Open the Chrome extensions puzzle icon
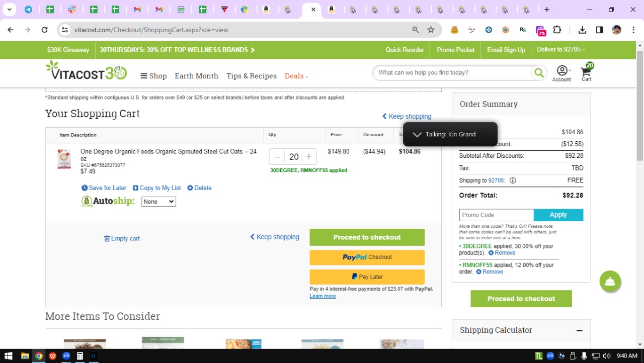Screen dimensions: 644x363 557,30
